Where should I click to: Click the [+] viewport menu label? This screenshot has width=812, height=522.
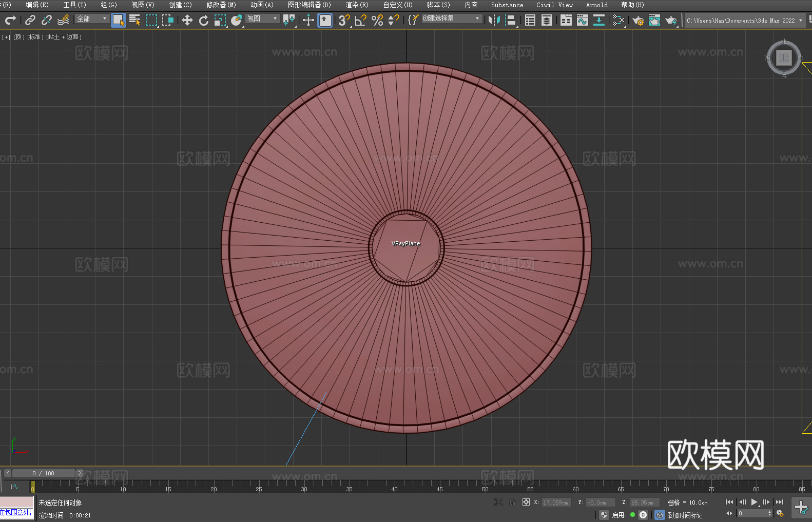tap(6, 37)
